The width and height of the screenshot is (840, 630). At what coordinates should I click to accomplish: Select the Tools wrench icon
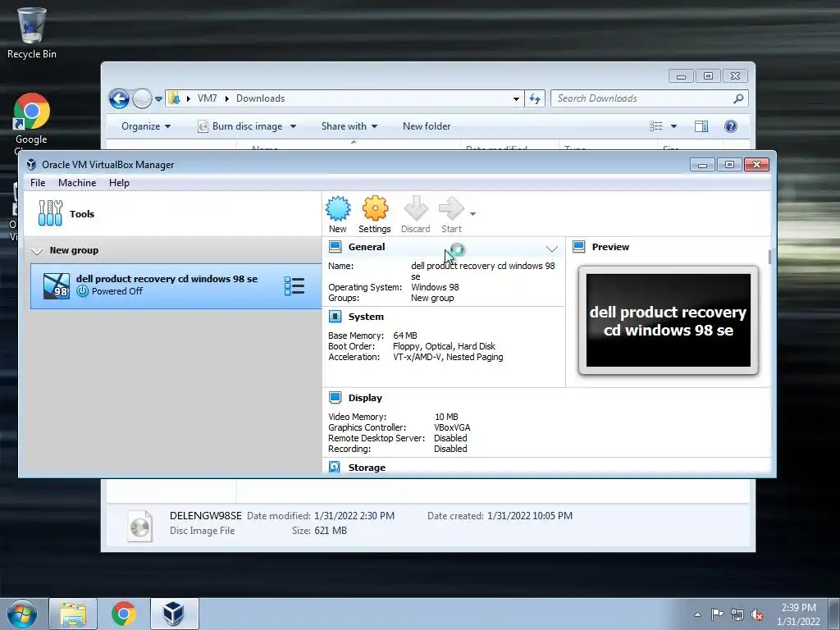pyautogui.click(x=50, y=212)
